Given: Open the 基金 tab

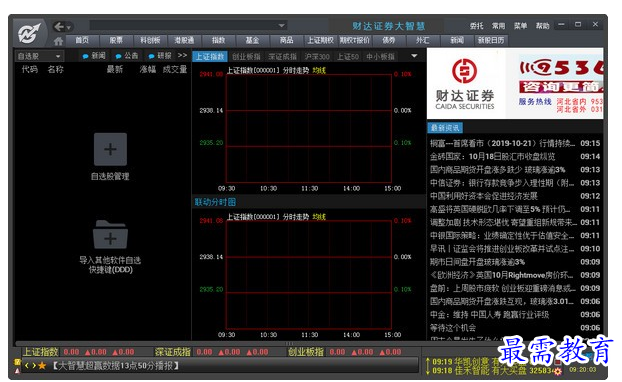Looking at the screenshot, I should 252,40.
